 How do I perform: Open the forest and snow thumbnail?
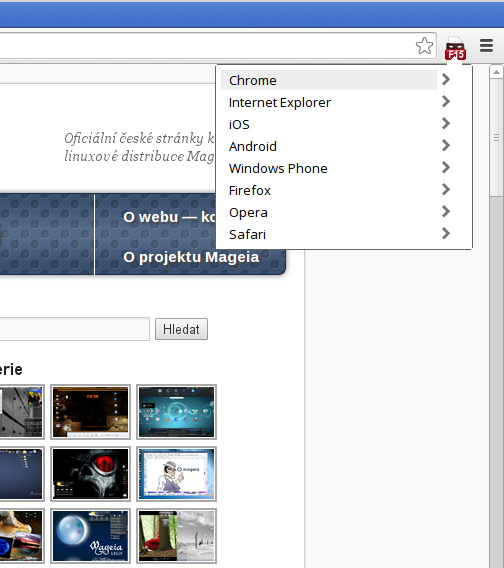(x=176, y=536)
